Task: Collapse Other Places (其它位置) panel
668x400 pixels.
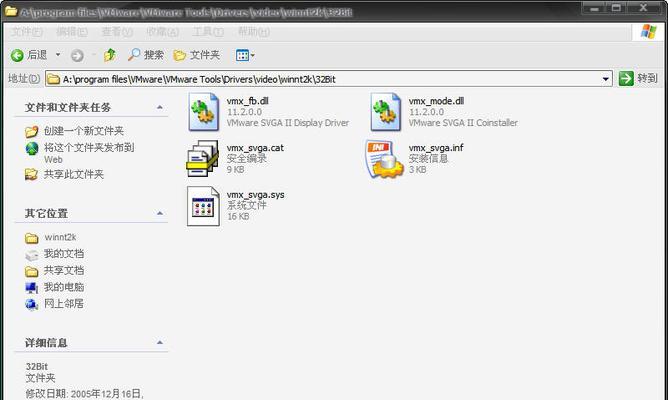Action: tap(160, 213)
